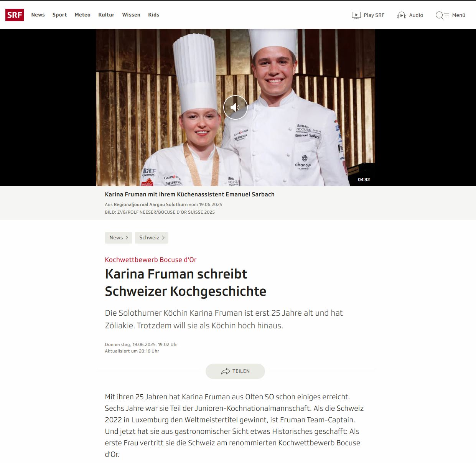Click the SRF logo
476x463 pixels.
coord(15,15)
